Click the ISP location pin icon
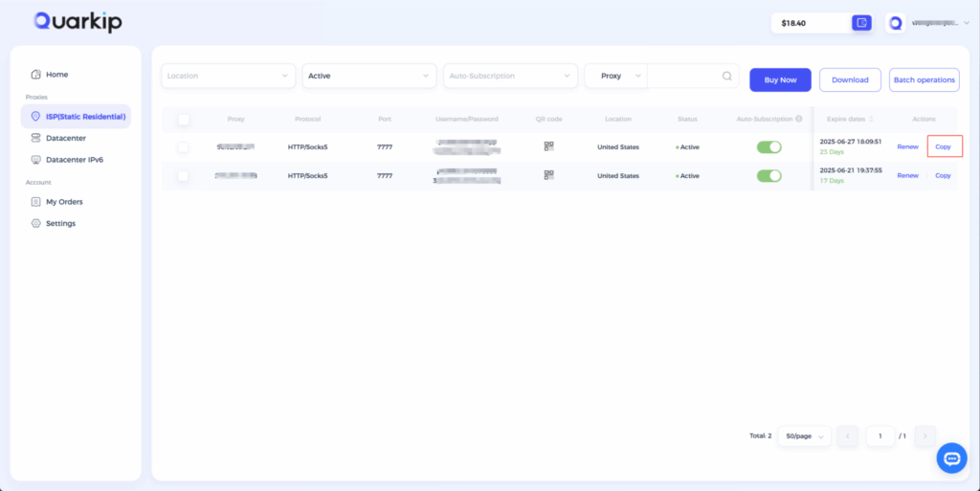Screen dimensions: 980x491 [x=35, y=116]
